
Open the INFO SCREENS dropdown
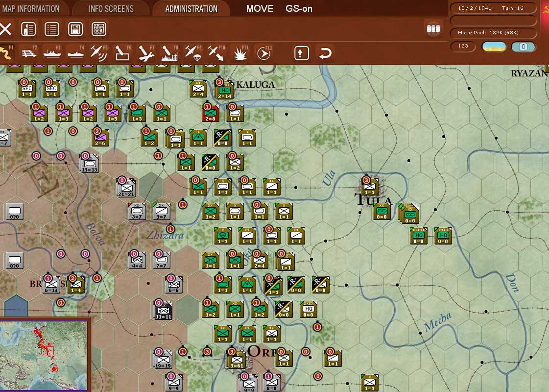[x=110, y=8]
